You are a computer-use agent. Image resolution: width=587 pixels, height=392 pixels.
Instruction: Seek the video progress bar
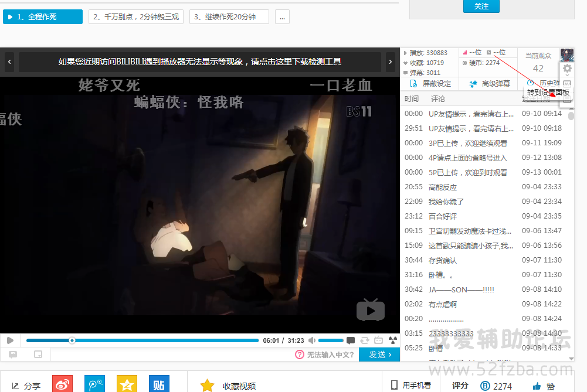(x=142, y=340)
